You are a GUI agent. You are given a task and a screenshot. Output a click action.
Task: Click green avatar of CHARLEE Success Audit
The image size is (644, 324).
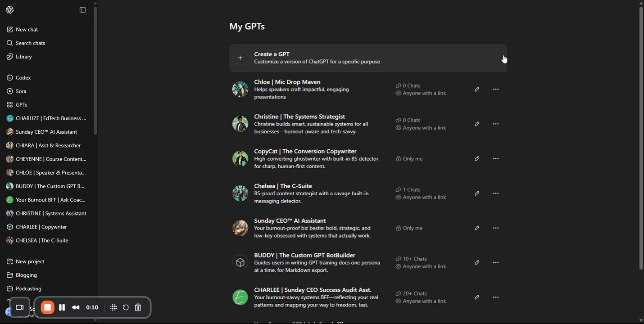(240, 297)
